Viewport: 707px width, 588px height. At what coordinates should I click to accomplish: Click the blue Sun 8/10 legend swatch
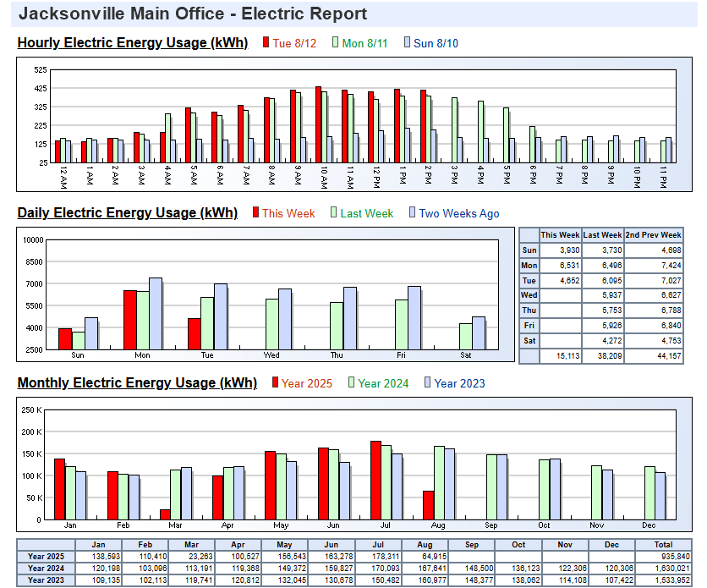408,43
